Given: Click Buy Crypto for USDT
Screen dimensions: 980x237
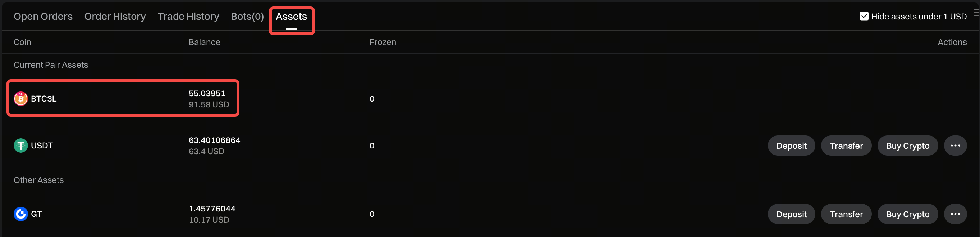Looking at the screenshot, I should click(907, 146).
